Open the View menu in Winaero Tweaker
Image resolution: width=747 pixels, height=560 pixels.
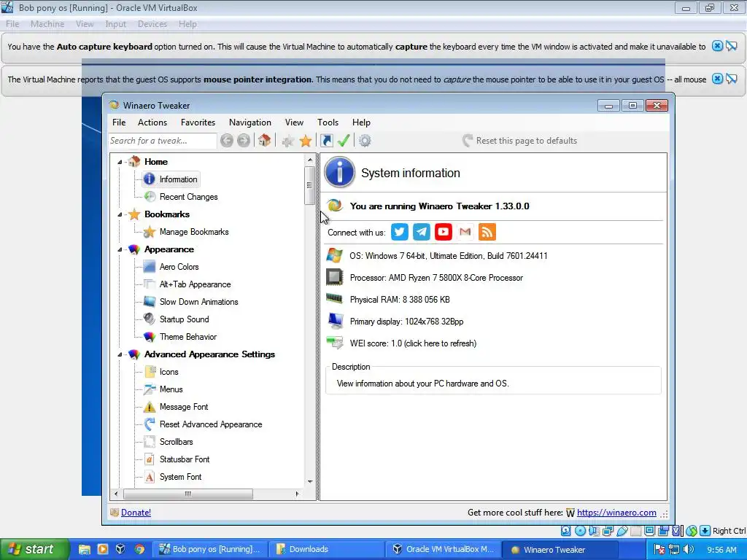[x=295, y=122]
